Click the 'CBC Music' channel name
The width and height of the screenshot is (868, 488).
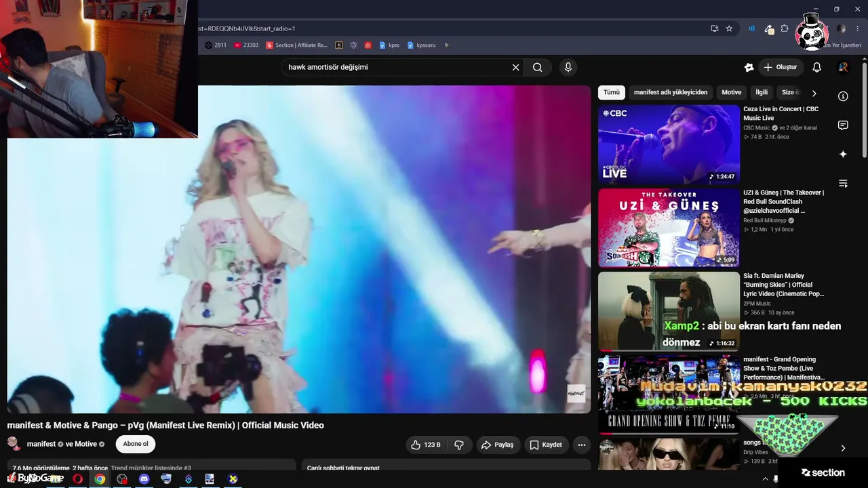(757, 127)
